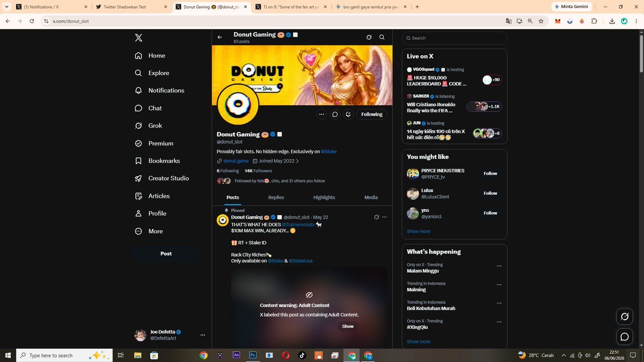Viewport: 644px width, 362px height.
Task: Open floating Grok button at bottom right
Action: click(x=625, y=316)
